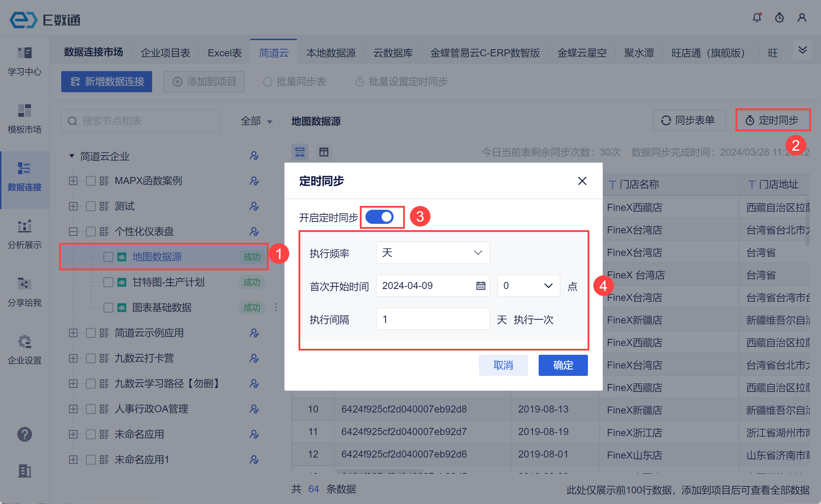Check the 甘特图-生产计划 checkbox
This screenshot has width=821, height=504.
coord(108,282)
